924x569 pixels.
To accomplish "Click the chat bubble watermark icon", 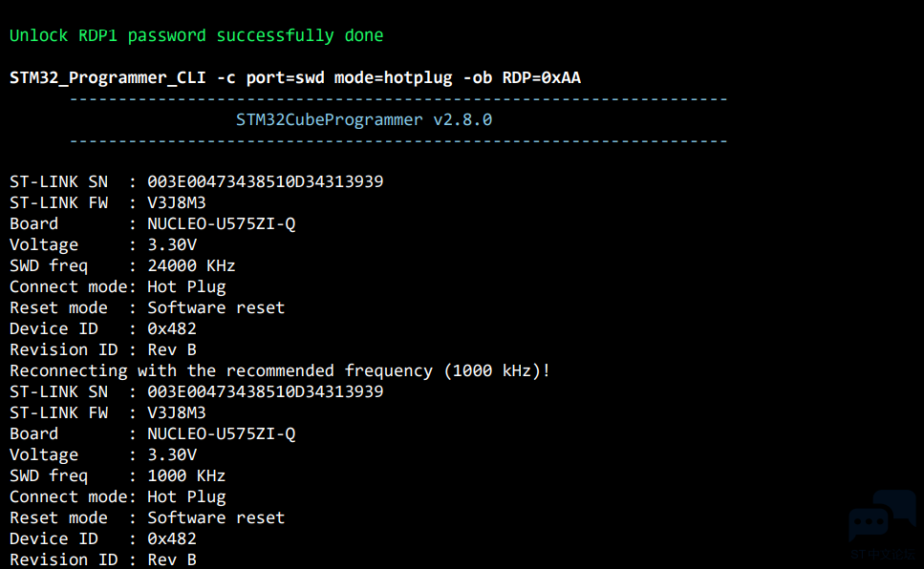I will pyautogui.click(x=882, y=516).
